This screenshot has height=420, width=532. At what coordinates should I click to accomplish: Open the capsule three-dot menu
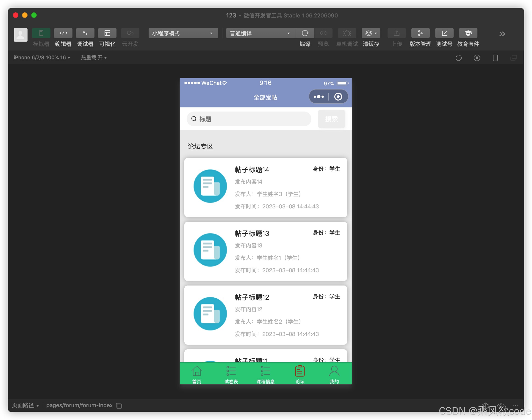(x=319, y=97)
